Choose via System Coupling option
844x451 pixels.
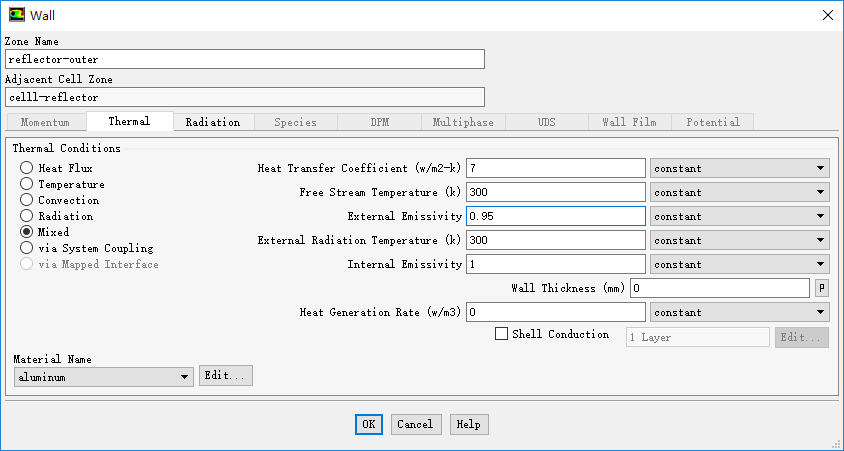pyautogui.click(x=27, y=249)
